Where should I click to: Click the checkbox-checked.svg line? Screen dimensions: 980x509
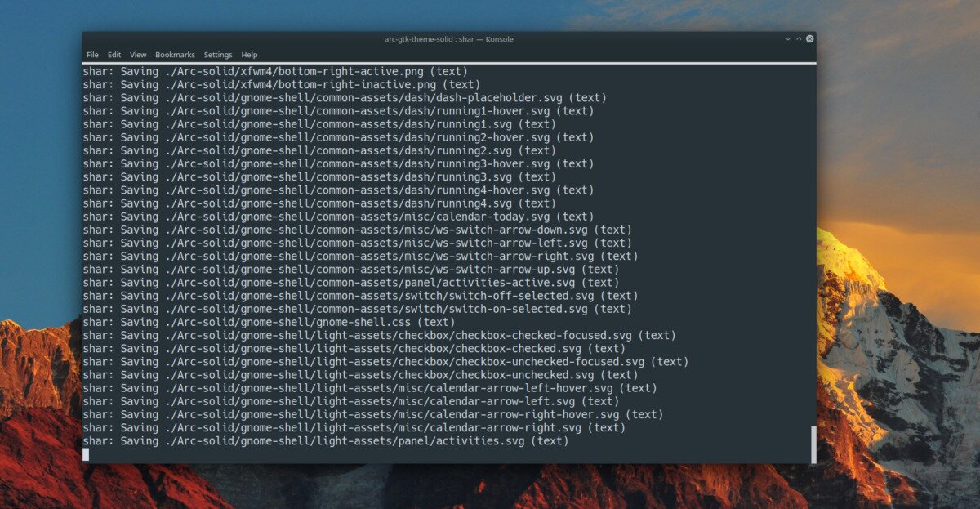click(x=354, y=348)
